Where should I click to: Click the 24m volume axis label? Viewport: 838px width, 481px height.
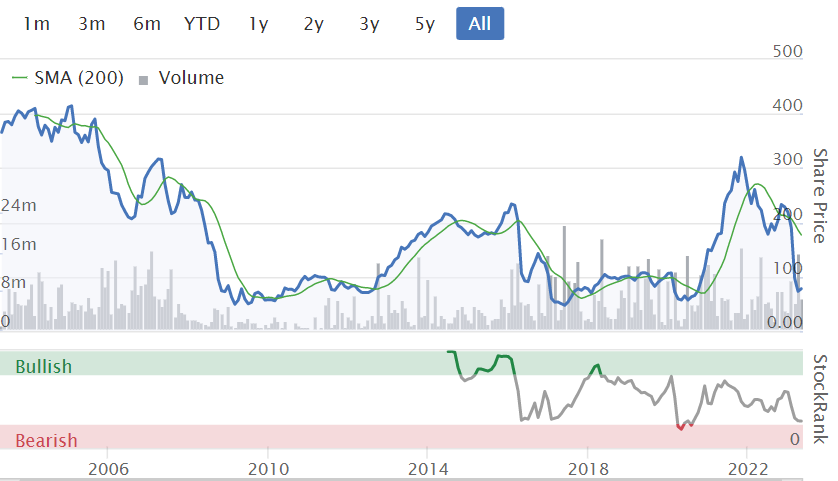pos(19,205)
